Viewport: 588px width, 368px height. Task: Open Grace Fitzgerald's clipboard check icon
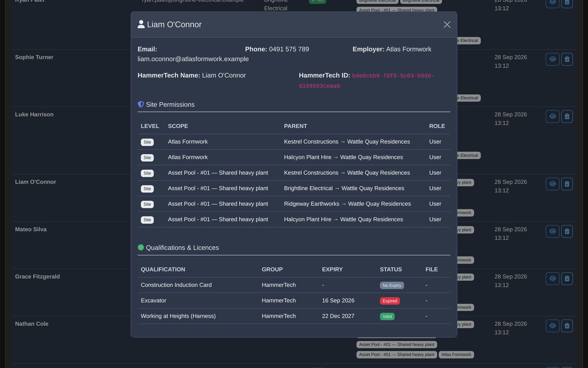pyautogui.click(x=567, y=279)
